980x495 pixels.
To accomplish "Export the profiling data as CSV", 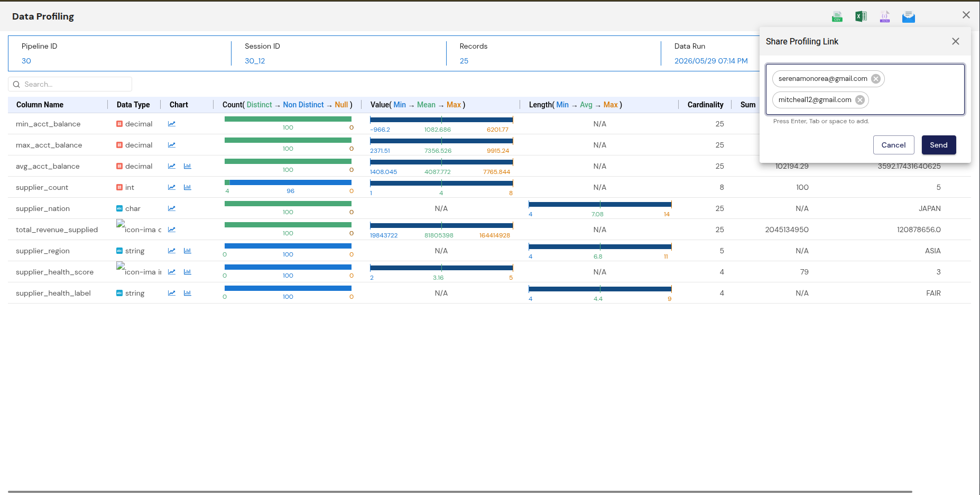I will (x=837, y=17).
